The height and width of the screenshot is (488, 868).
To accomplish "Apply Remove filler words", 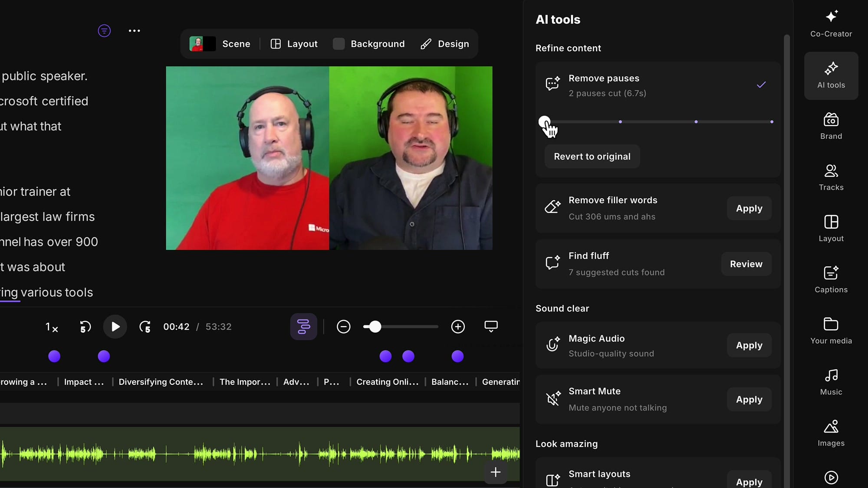I will 749,208.
